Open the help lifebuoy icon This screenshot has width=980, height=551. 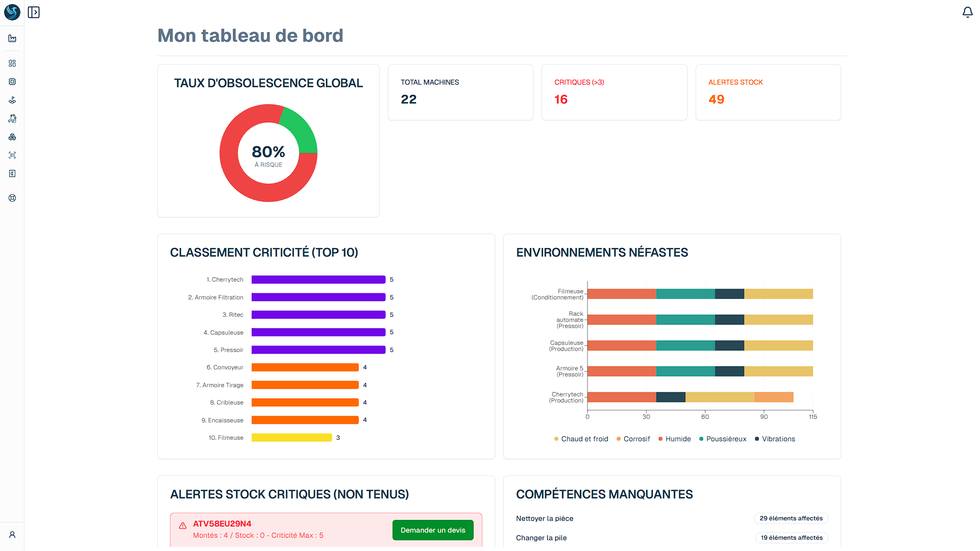coord(12,198)
